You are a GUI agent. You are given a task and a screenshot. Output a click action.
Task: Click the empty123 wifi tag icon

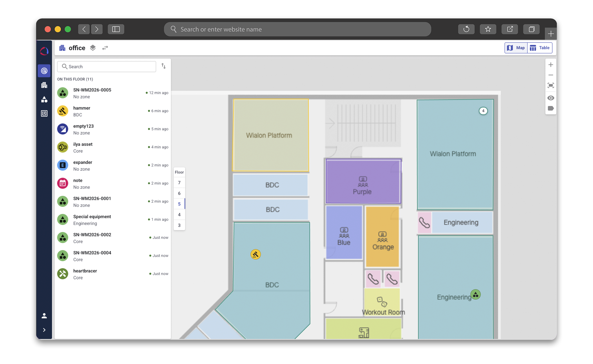[x=63, y=129]
